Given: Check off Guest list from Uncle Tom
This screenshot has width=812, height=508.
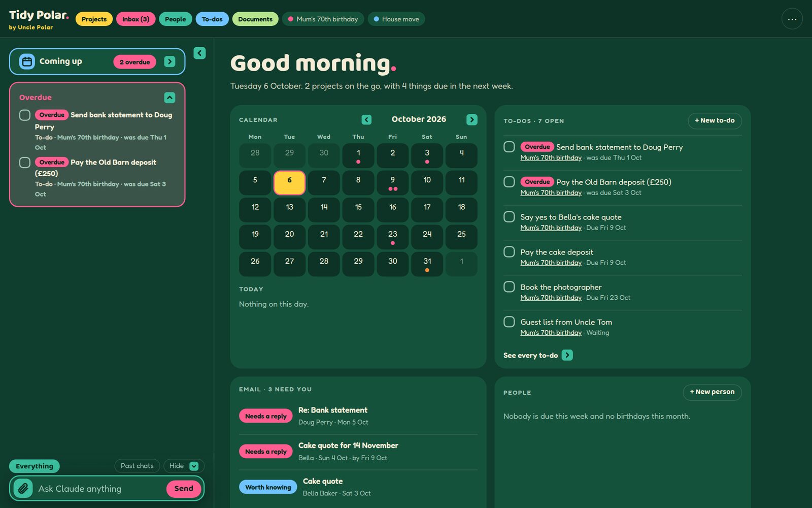Looking at the screenshot, I should coord(509,322).
